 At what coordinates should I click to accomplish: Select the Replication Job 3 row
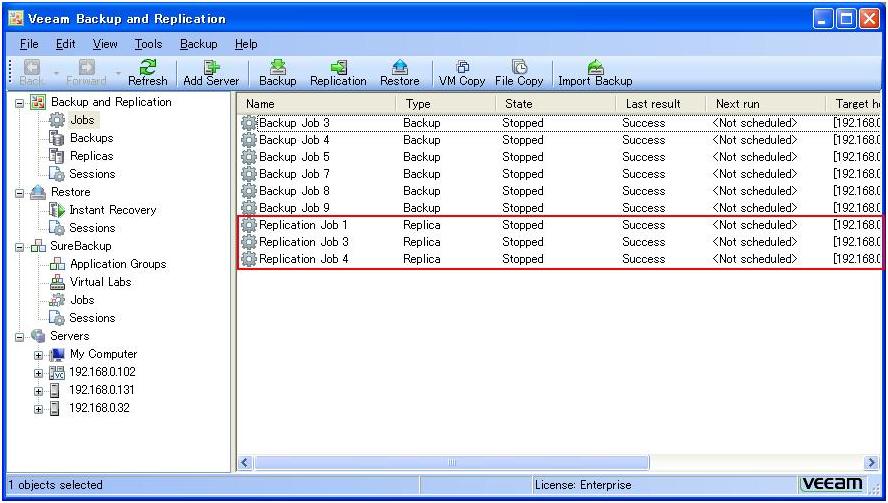point(560,242)
